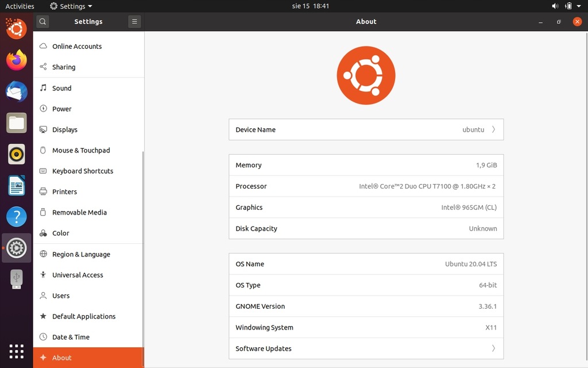Viewport: 588px width, 368px height.
Task: Open the Settings dock icon
Action: click(17, 248)
